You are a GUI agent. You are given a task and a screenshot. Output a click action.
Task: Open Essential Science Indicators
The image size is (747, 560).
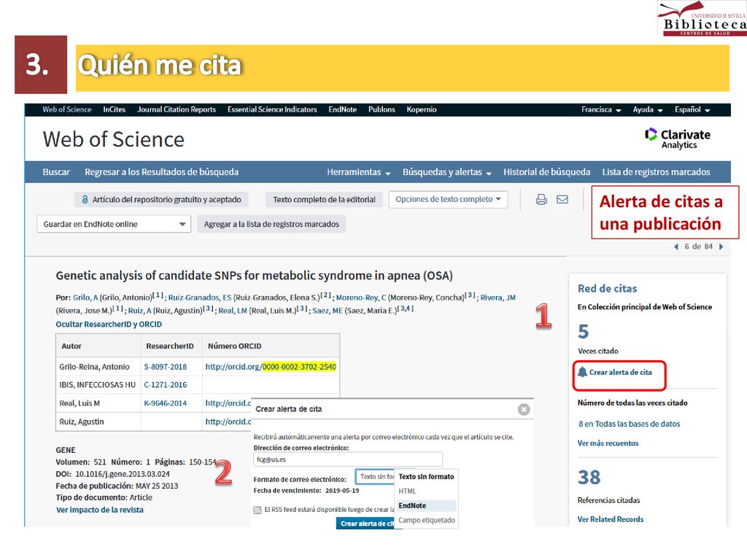(x=272, y=109)
